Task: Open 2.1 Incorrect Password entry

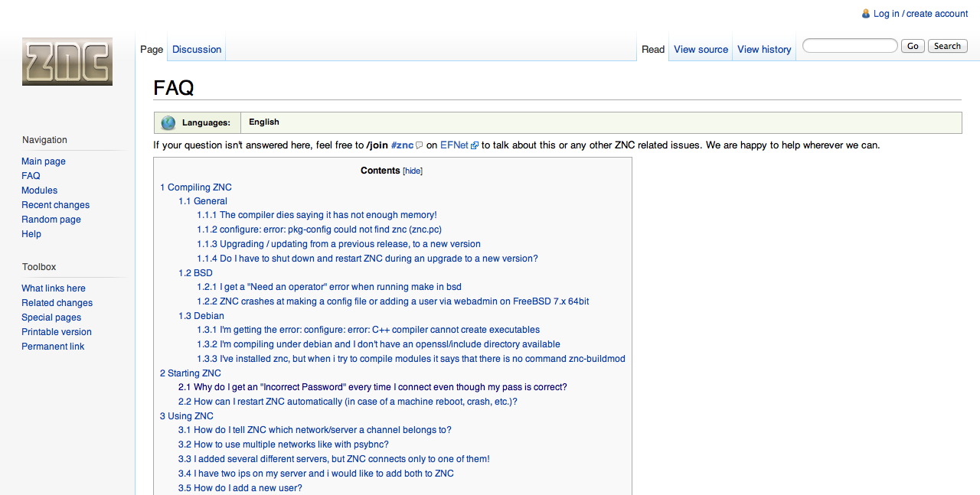Action: (373, 387)
